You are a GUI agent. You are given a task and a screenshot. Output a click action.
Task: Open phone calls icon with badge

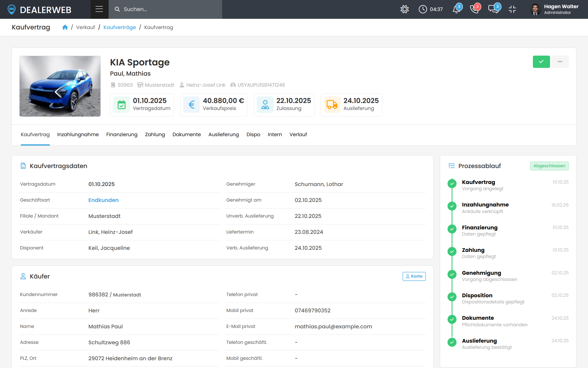point(475,9)
